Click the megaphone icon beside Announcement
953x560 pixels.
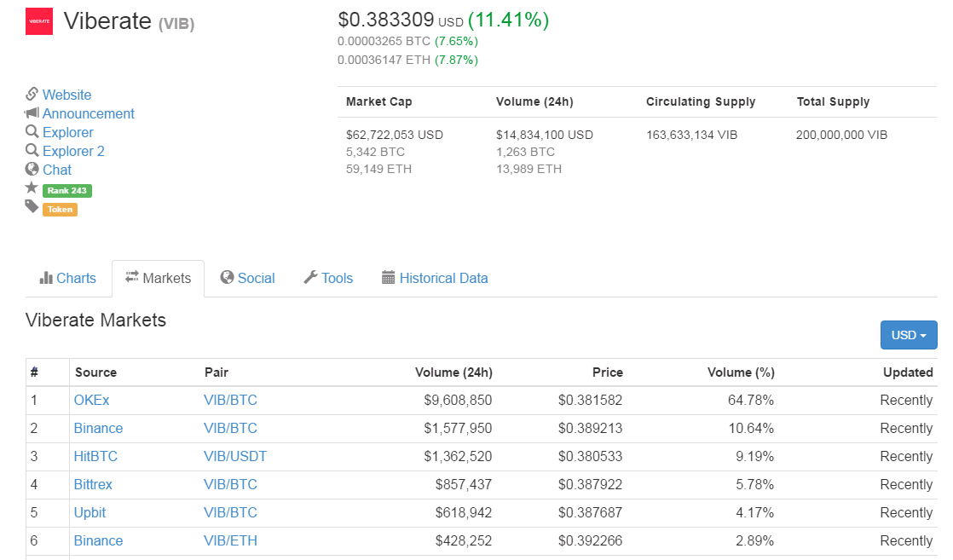(x=32, y=113)
